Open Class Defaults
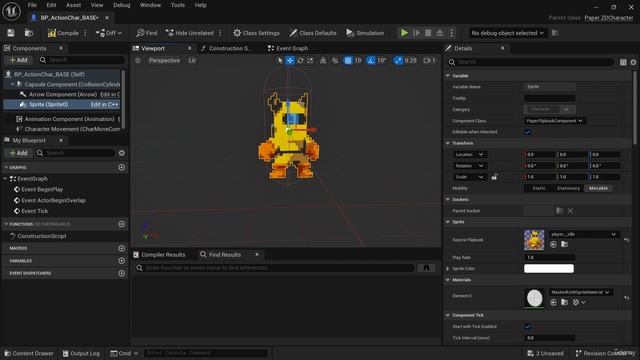Image resolution: width=640 pixels, height=360 pixels. coord(313,33)
